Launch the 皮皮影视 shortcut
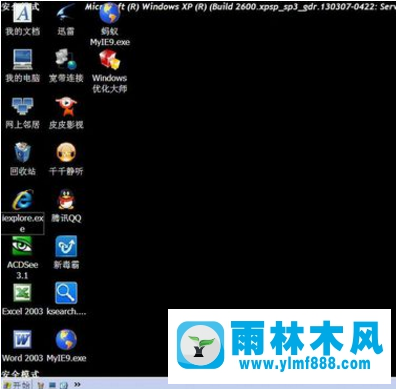 (66, 113)
